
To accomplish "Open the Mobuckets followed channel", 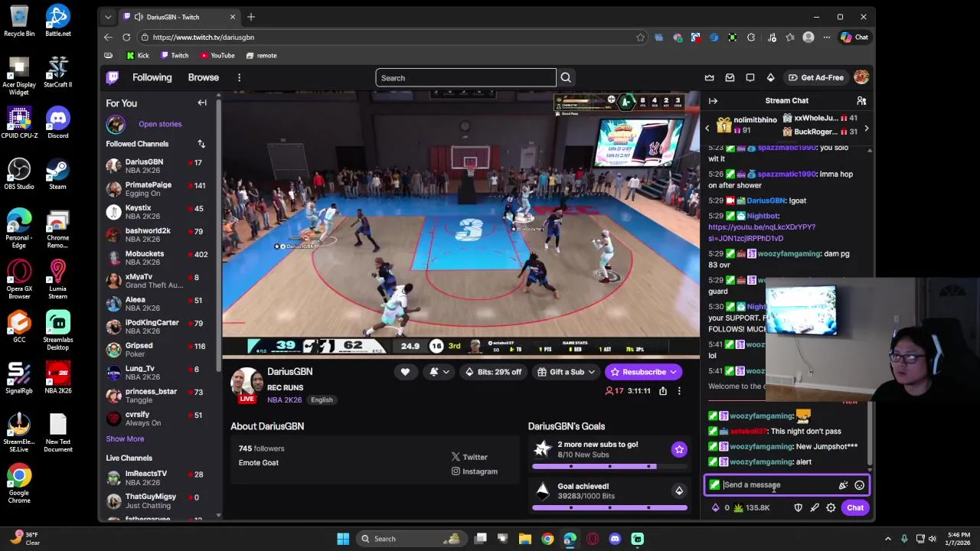I will pos(159,258).
